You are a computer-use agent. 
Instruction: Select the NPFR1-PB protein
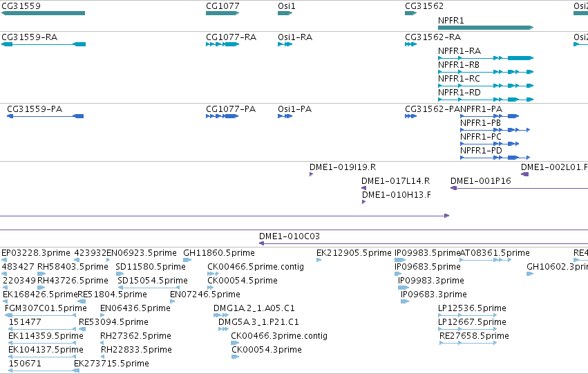(495, 130)
